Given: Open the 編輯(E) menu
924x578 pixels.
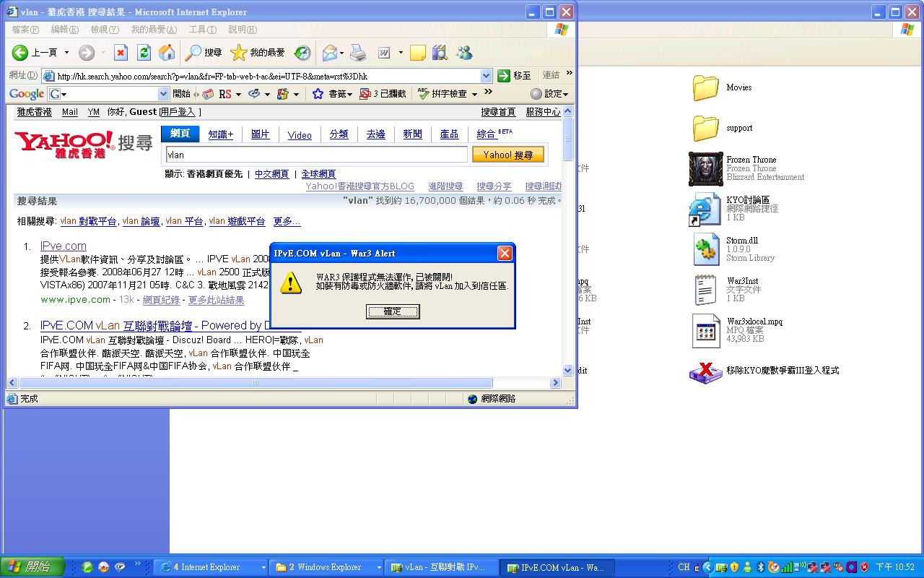Looking at the screenshot, I should point(65,30).
